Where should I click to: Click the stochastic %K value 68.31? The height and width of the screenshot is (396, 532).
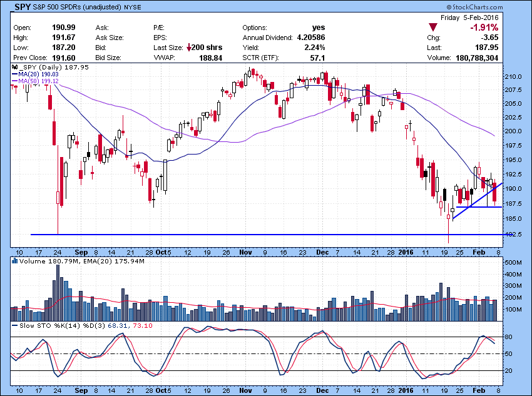point(117,325)
